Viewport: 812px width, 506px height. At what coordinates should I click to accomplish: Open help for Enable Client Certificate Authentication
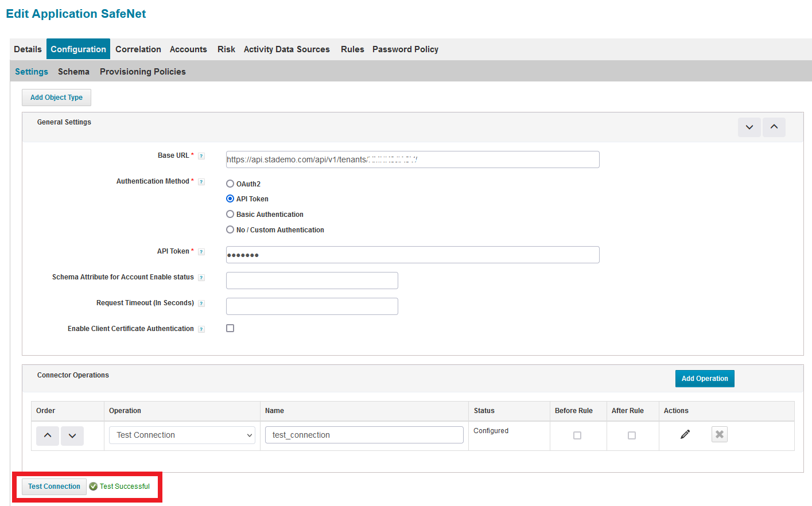[201, 329]
